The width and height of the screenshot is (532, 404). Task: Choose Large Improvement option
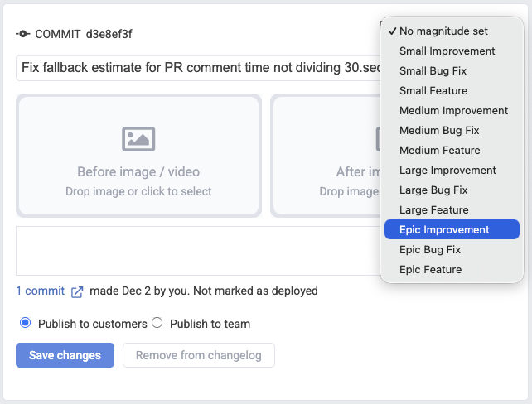447,170
